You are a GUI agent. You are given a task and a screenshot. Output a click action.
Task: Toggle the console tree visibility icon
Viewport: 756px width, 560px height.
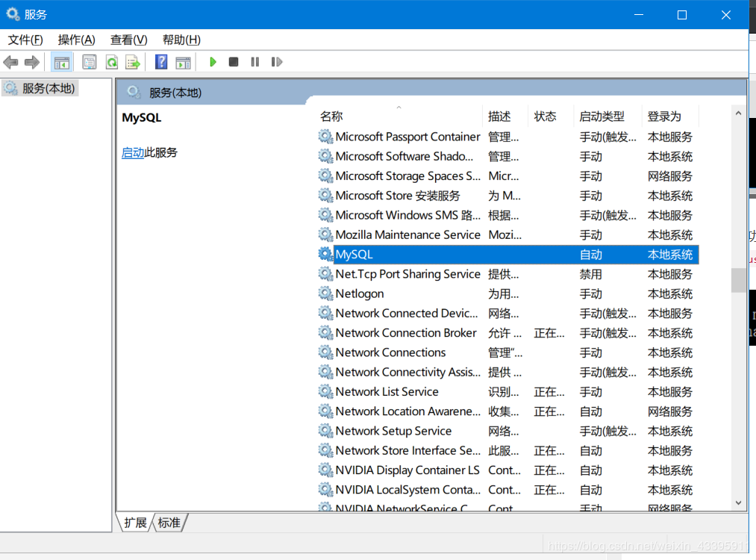coord(62,62)
